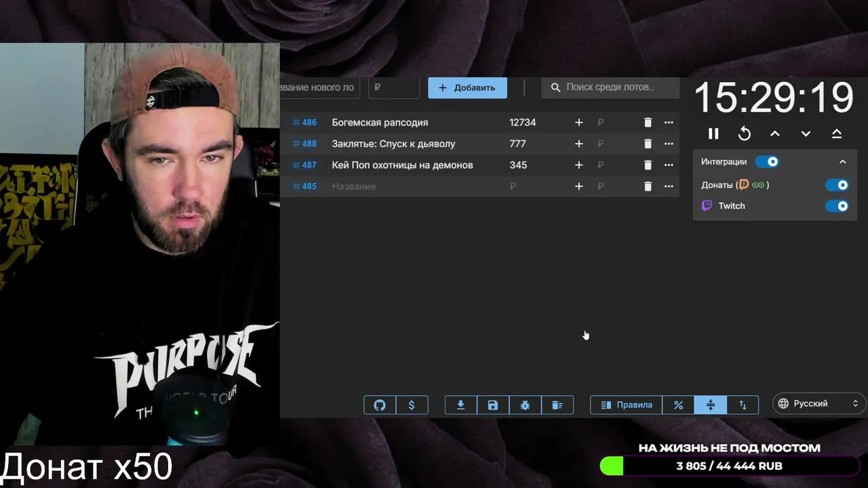
Task: Click lot number 486
Action: tap(304, 123)
